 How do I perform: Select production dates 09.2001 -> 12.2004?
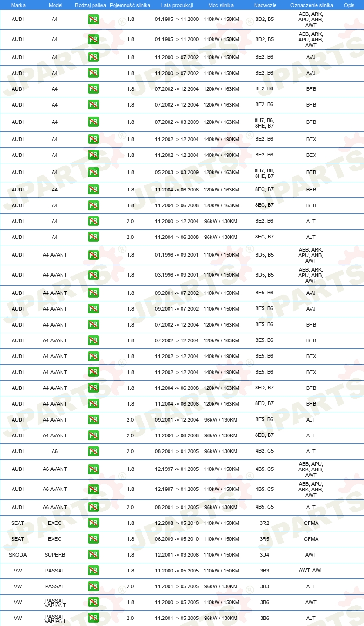coord(177,420)
